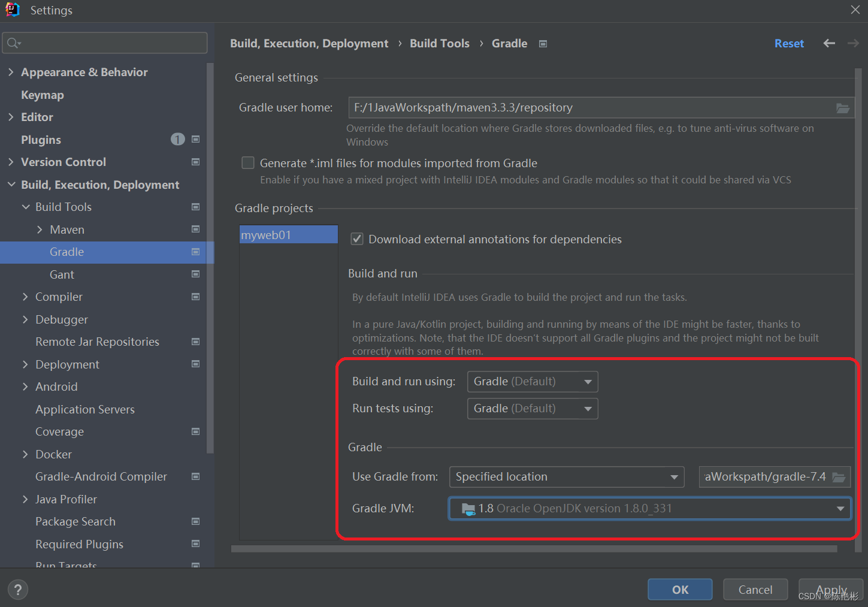The height and width of the screenshot is (607, 868).
Task: Expand the Maven node
Action: coord(40,229)
